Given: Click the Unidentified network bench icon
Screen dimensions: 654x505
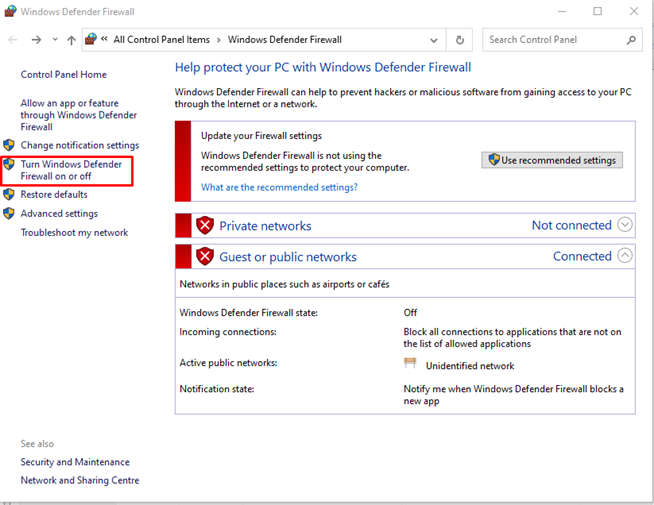Looking at the screenshot, I should point(410,363).
